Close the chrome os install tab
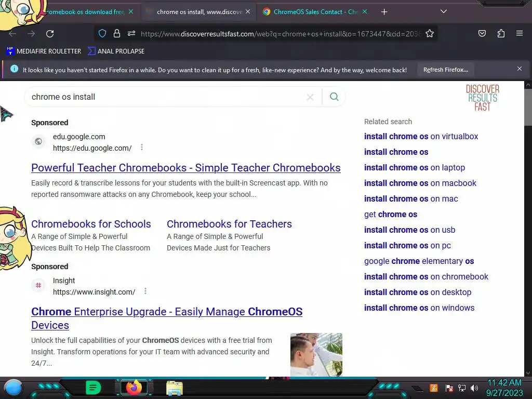Image resolution: width=532 pixels, height=399 pixels. pos(248,11)
